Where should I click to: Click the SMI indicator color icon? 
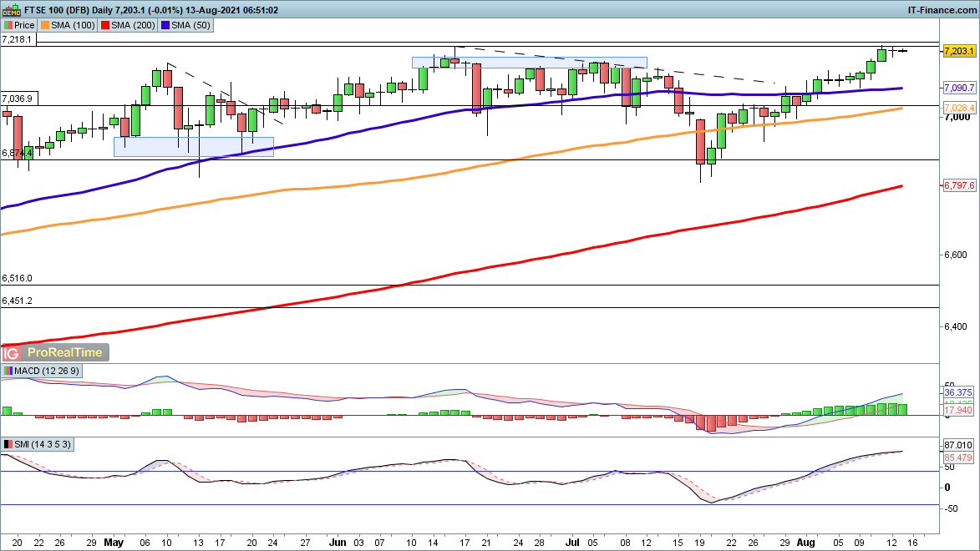point(8,444)
